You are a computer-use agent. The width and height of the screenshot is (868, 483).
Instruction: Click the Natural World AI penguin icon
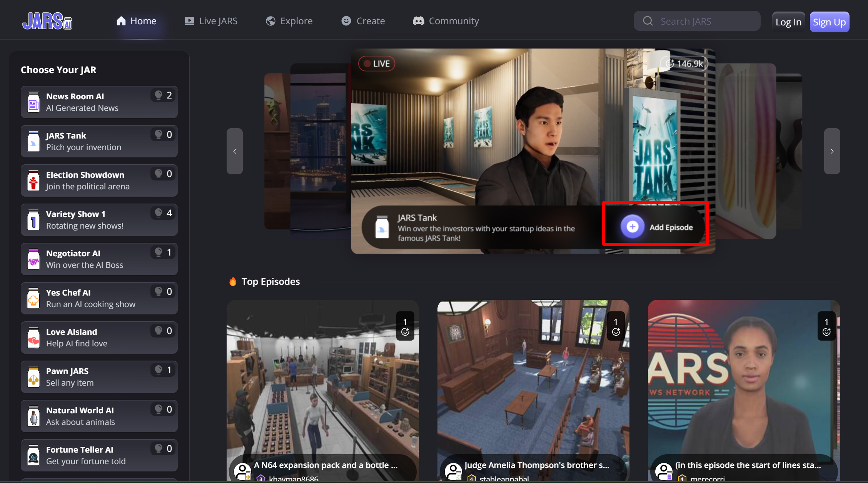click(x=33, y=416)
